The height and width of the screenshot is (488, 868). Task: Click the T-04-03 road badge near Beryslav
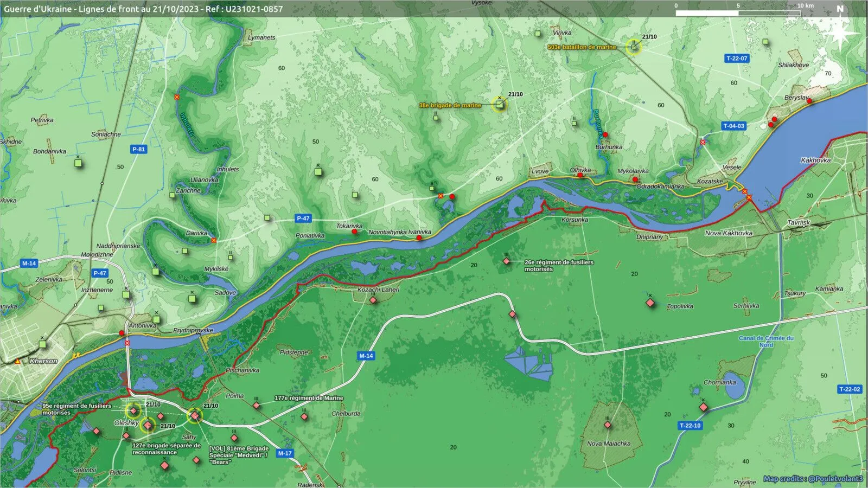point(733,126)
